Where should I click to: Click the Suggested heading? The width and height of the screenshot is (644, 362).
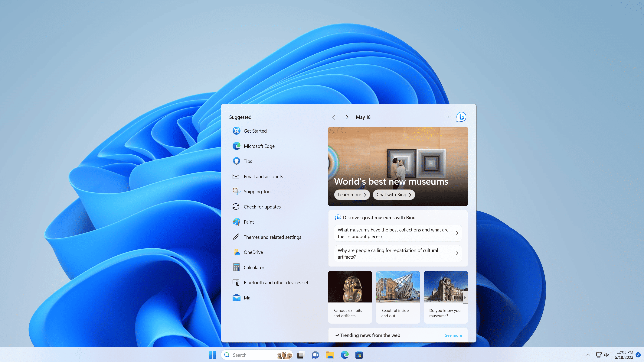tap(240, 117)
